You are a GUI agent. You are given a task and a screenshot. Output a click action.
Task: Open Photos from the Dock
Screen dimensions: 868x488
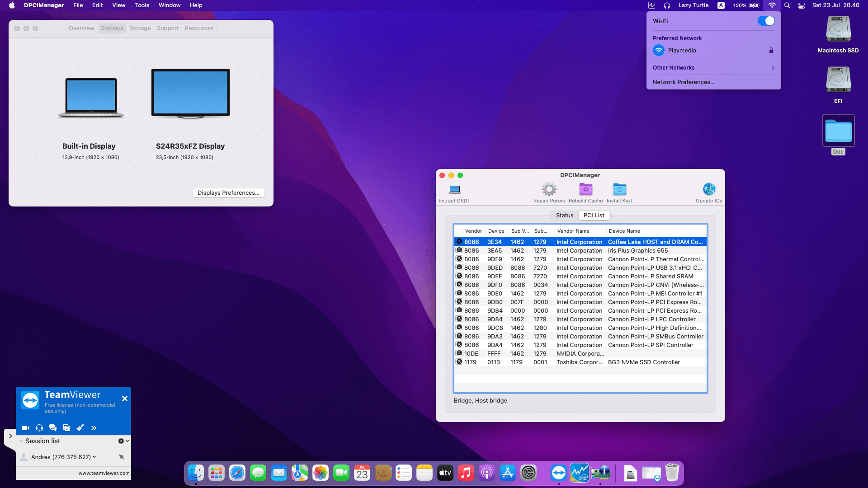click(321, 473)
